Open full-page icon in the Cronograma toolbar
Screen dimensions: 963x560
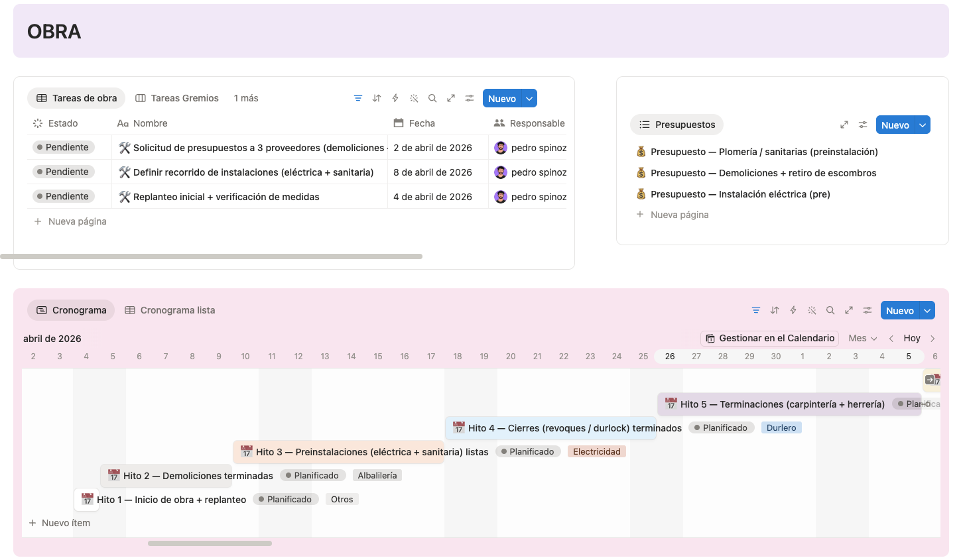849,310
